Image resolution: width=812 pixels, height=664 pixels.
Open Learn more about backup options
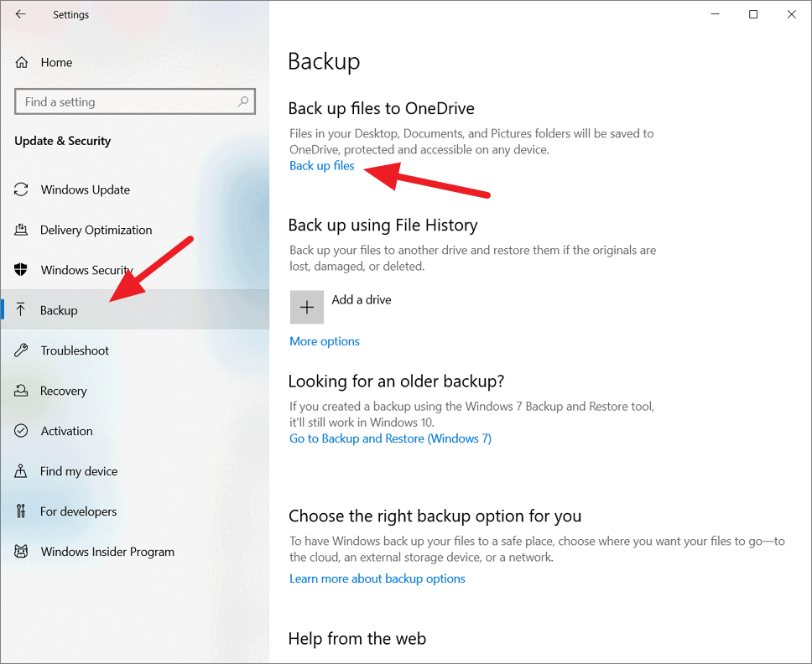coord(377,578)
